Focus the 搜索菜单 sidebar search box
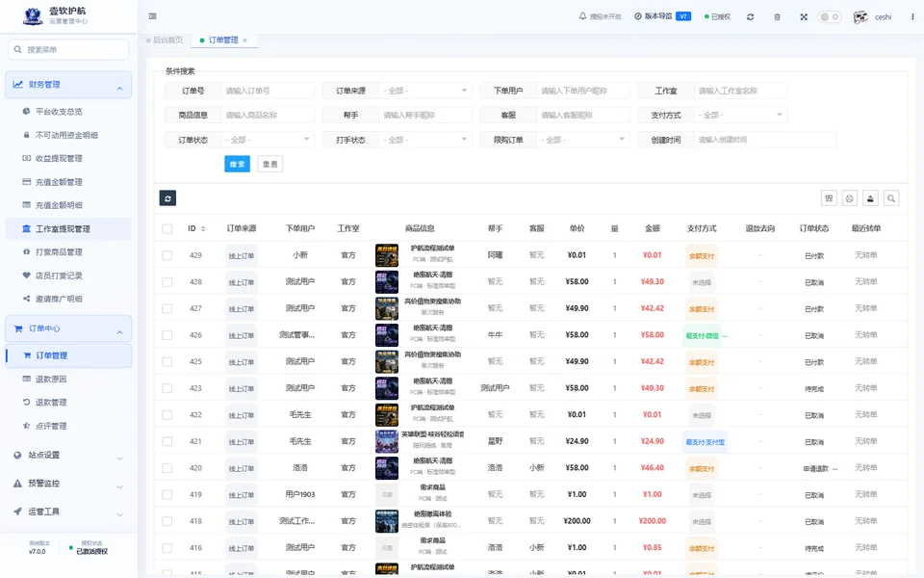924x578 pixels. point(68,49)
